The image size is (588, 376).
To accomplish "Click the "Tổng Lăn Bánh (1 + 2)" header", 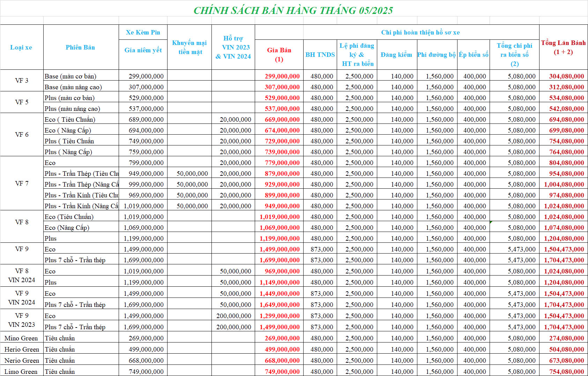I will (564, 47).
